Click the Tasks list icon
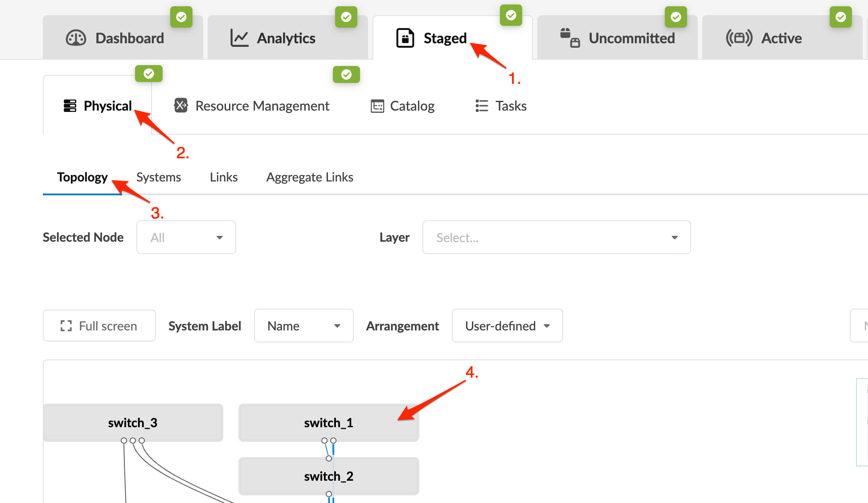This screenshot has width=868, height=503. [x=482, y=106]
